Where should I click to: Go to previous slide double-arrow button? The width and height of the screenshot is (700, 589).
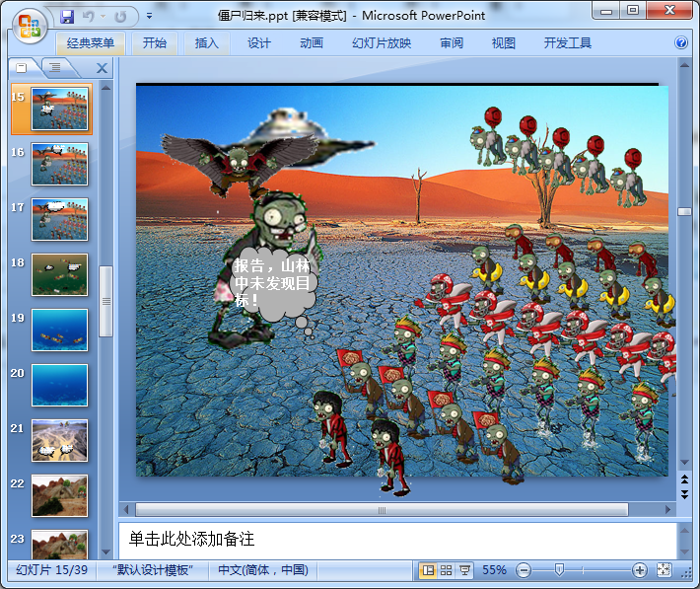tap(684, 479)
